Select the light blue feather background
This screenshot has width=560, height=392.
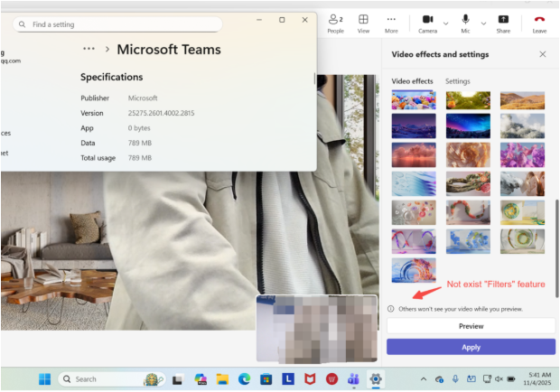point(414,183)
